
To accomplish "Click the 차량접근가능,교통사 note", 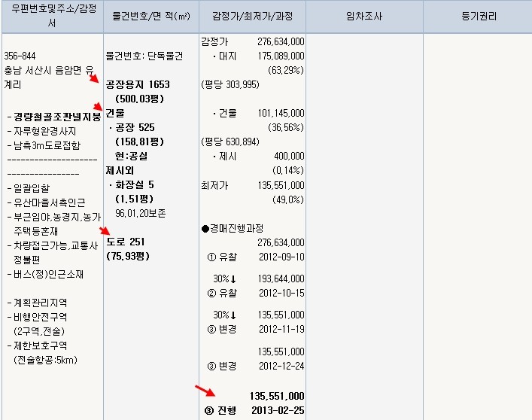I will point(56,245).
